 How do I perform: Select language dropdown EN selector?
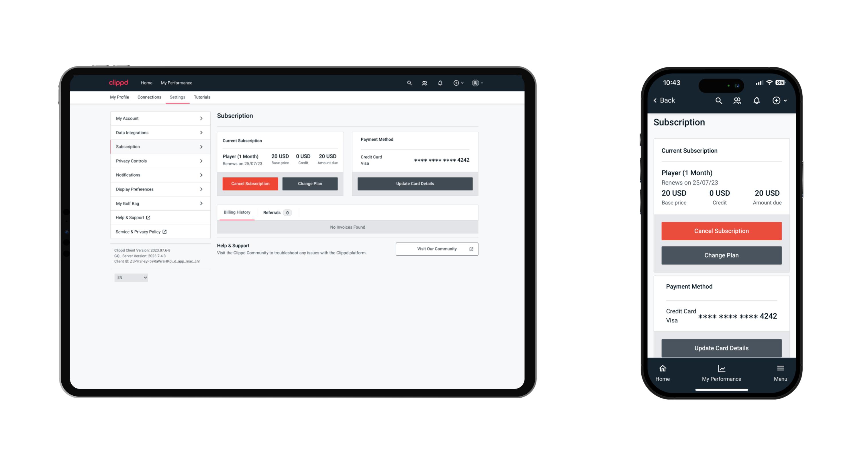point(131,278)
